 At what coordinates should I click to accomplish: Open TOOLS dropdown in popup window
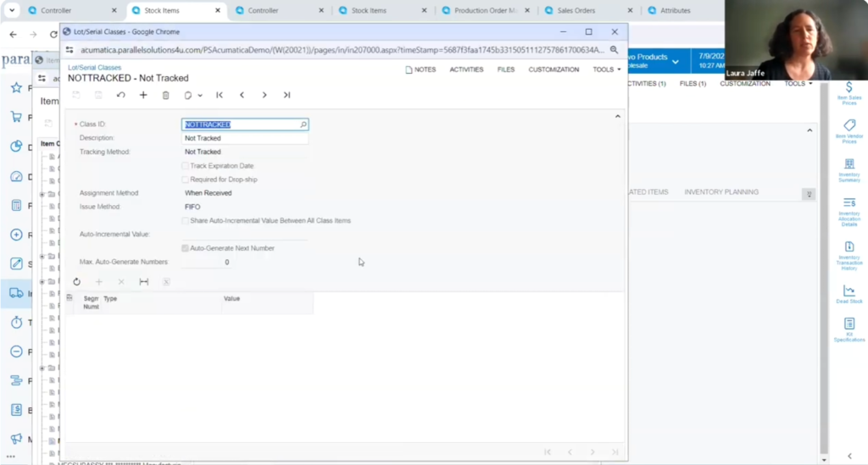click(x=607, y=69)
